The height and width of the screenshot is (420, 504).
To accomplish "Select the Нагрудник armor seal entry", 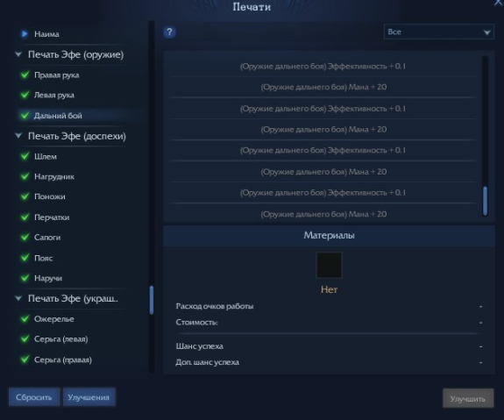I will click(54, 176).
